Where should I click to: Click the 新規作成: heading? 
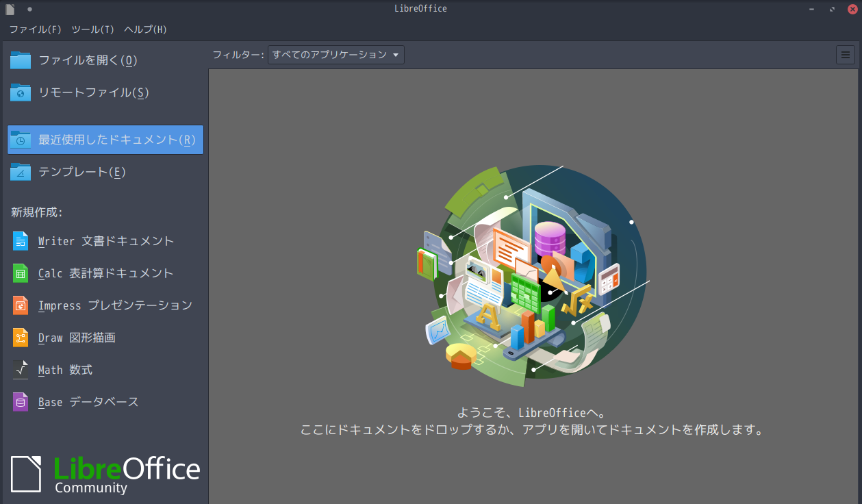pos(37,212)
